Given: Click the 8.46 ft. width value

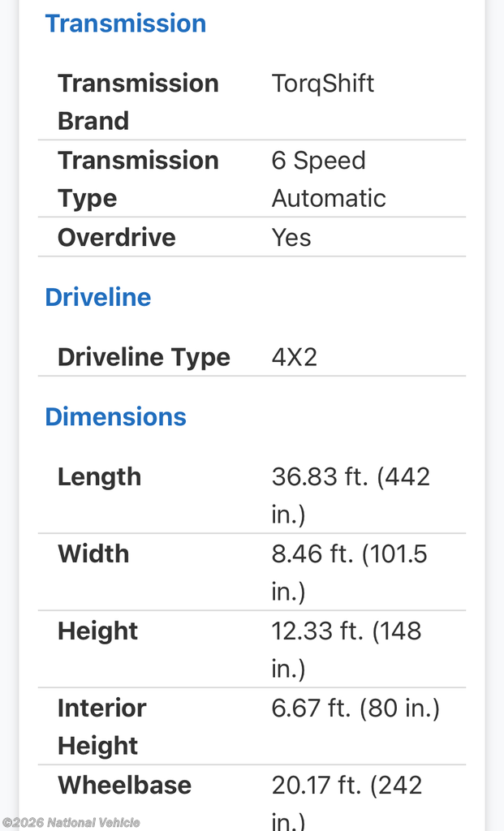Looking at the screenshot, I should (349, 571).
